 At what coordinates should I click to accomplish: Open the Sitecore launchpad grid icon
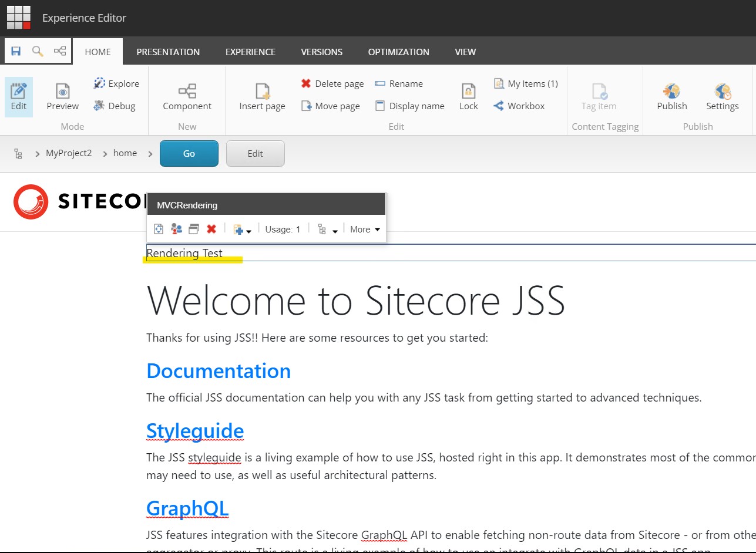tap(18, 18)
